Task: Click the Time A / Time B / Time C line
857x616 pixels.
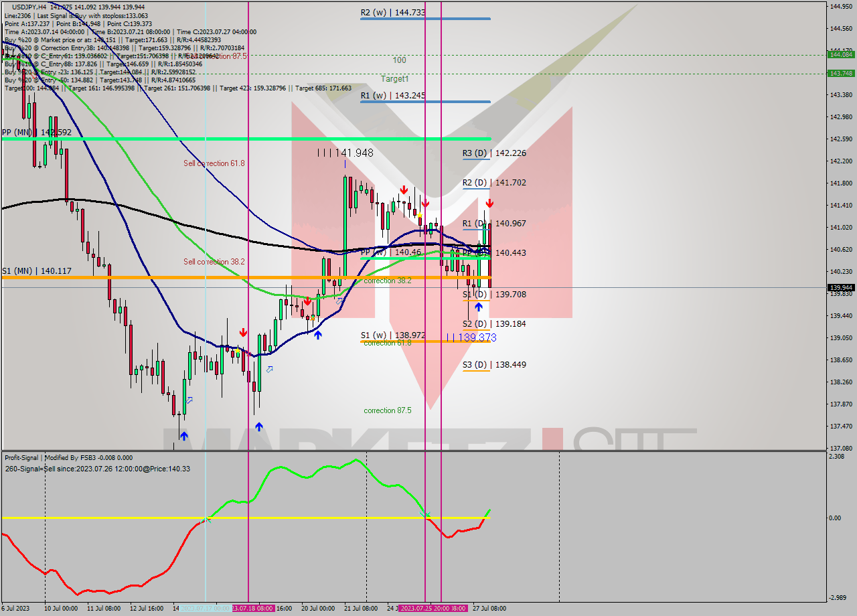Action: point(131,32)
